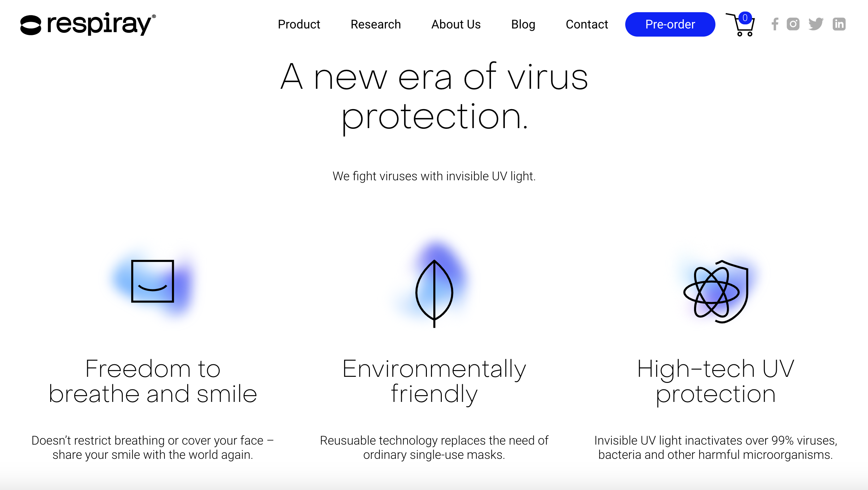Open the About Us menu item

456,24
